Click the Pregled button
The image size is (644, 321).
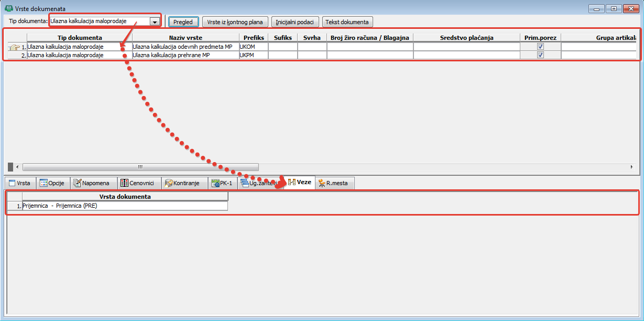coord(183,22)
